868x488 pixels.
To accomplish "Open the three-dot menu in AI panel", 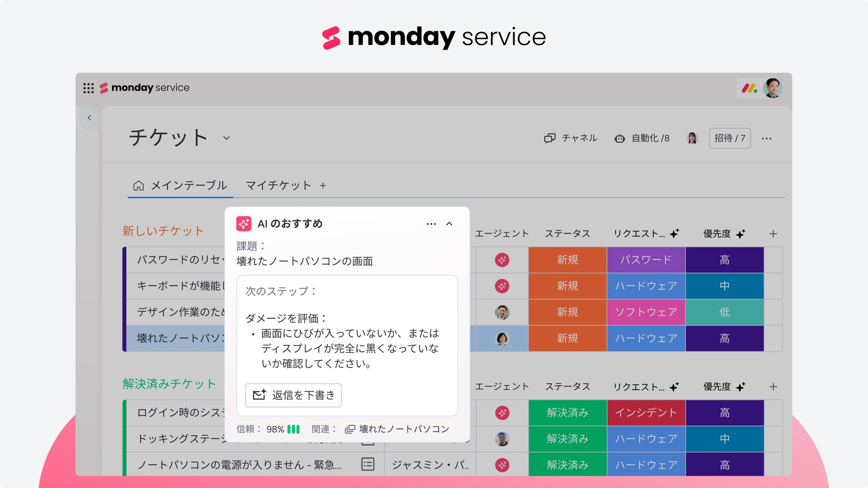I will point(431,224).
